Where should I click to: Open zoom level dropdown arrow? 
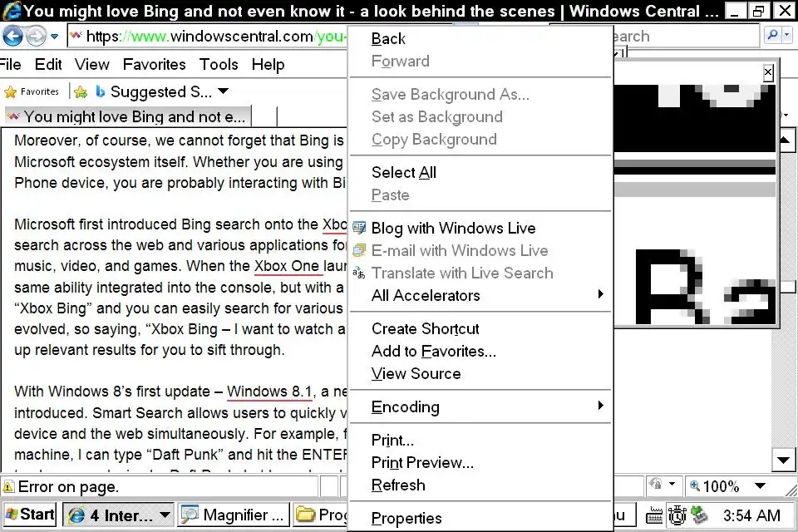(x=760, y=485)
